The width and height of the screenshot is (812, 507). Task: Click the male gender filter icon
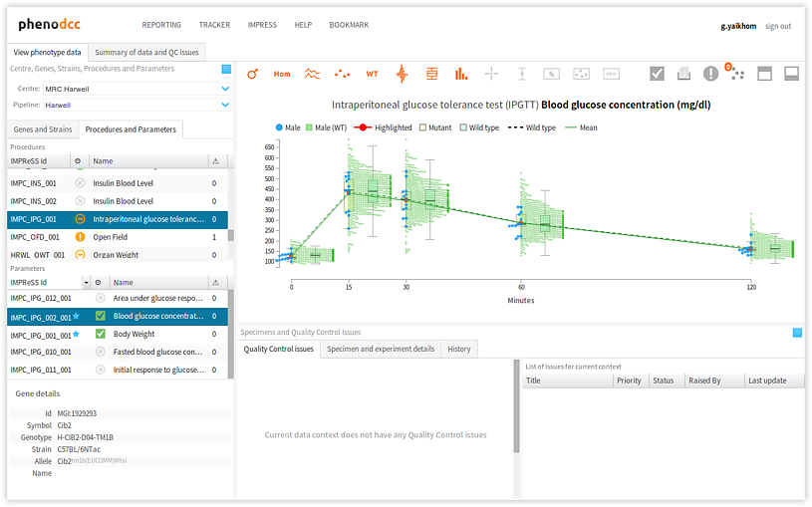tap(252, 74)
